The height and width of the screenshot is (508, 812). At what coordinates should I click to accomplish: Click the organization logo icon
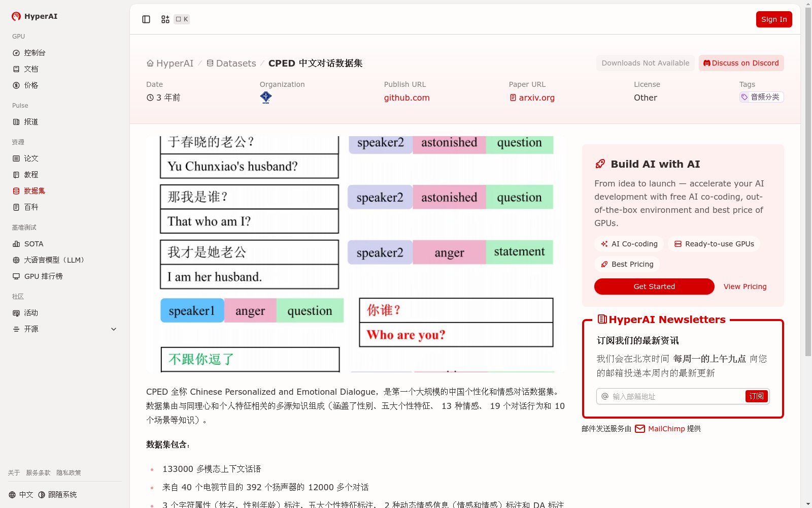[266, 98]
